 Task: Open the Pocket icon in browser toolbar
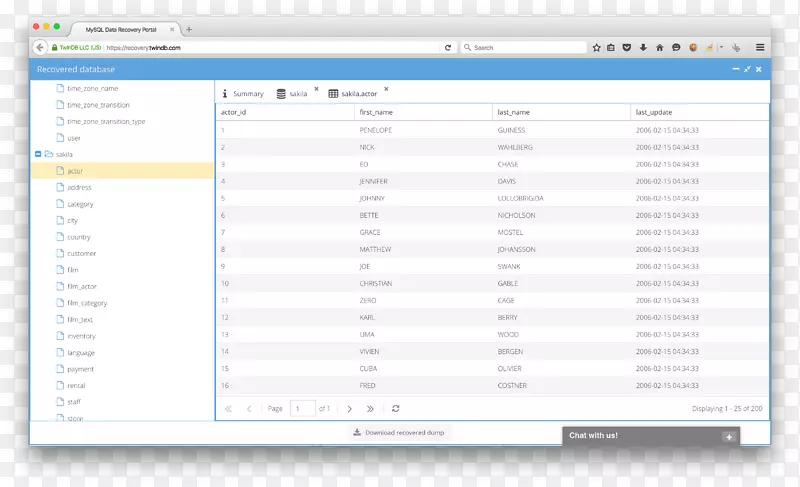[627, 47]
